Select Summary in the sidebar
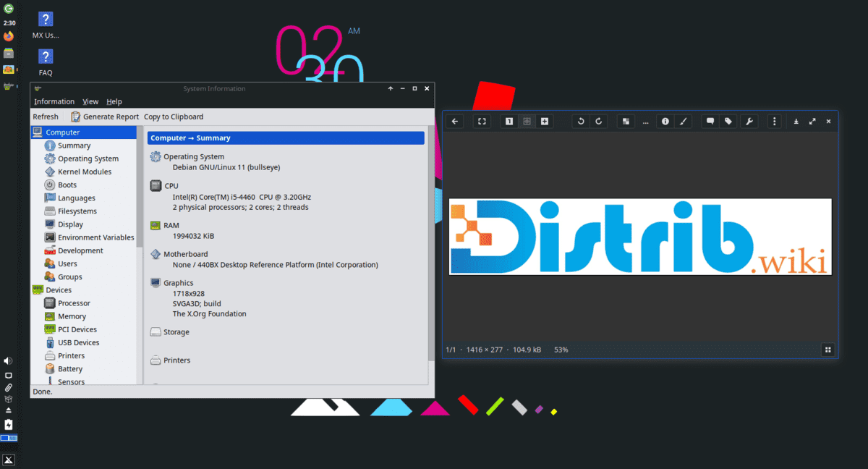868x469 pixels. (74, 145)
